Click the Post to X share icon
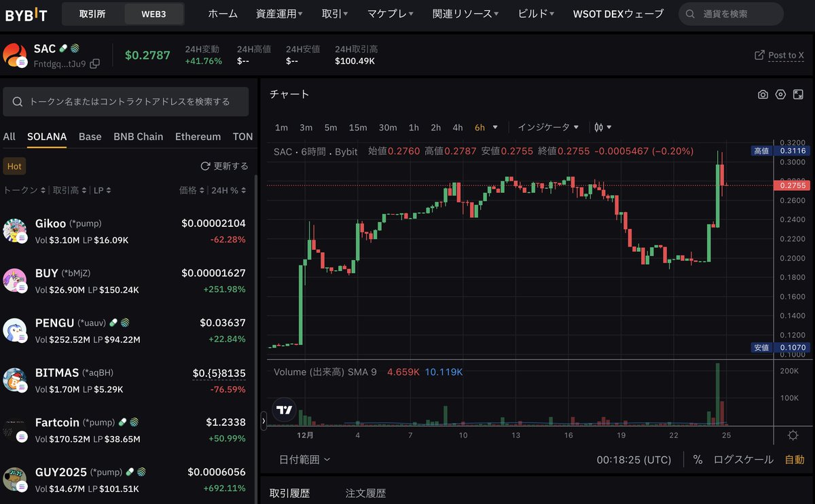Image resolution: width=815 pixels, height=504 pixels. (x=760, y=55)
